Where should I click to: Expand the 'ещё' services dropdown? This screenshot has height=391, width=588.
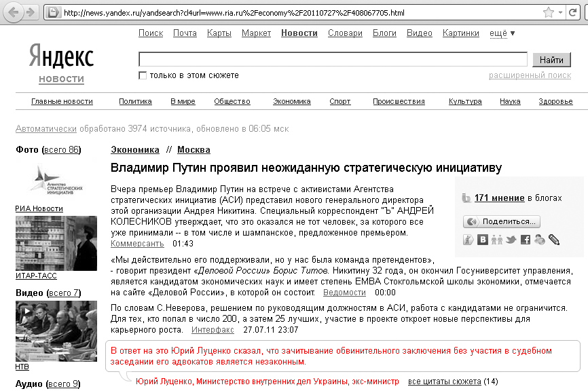pos(502,33)
